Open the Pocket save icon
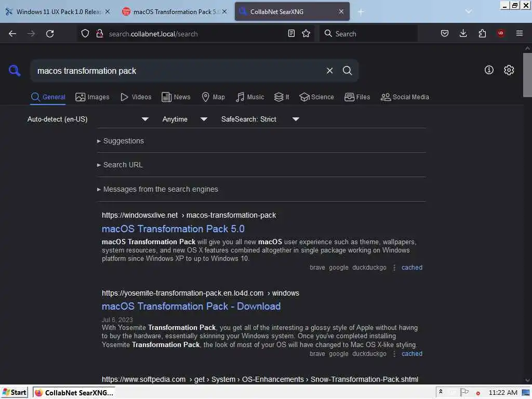 [445, 33]
